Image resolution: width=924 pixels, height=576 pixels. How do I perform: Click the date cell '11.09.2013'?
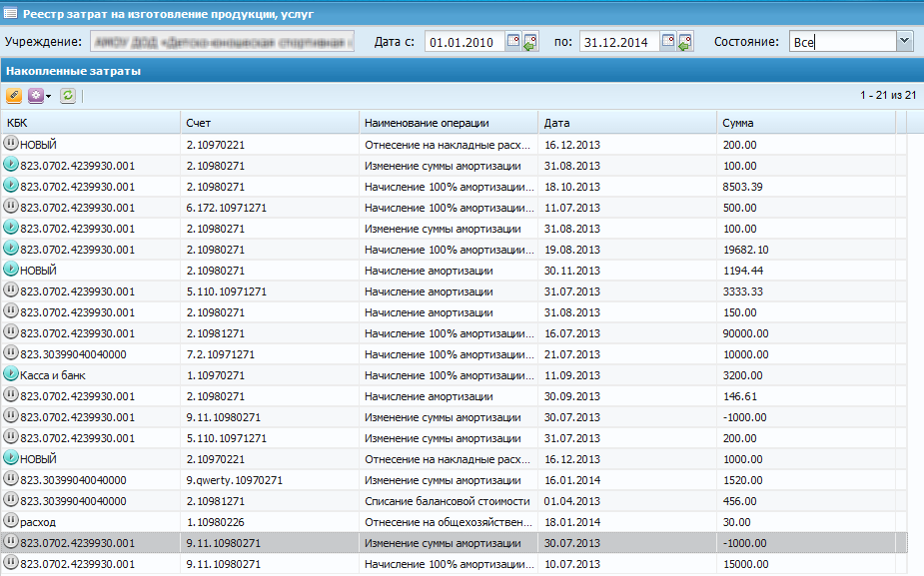[627, 375]
